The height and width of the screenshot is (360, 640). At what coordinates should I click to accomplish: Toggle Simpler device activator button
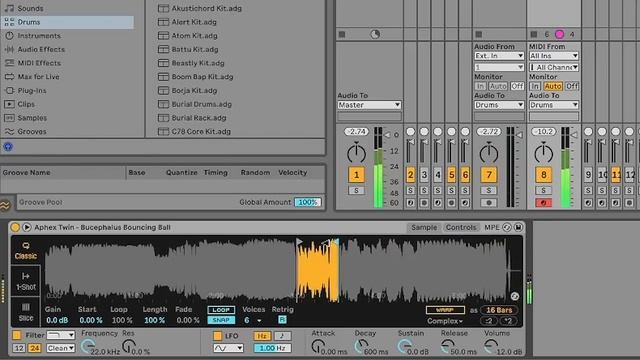[x=15, y=227]
